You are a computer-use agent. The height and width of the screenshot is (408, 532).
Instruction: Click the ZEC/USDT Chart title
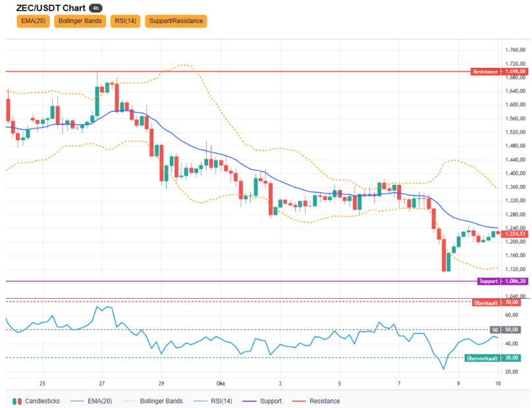pyautogui.click(x=51, y=8)
